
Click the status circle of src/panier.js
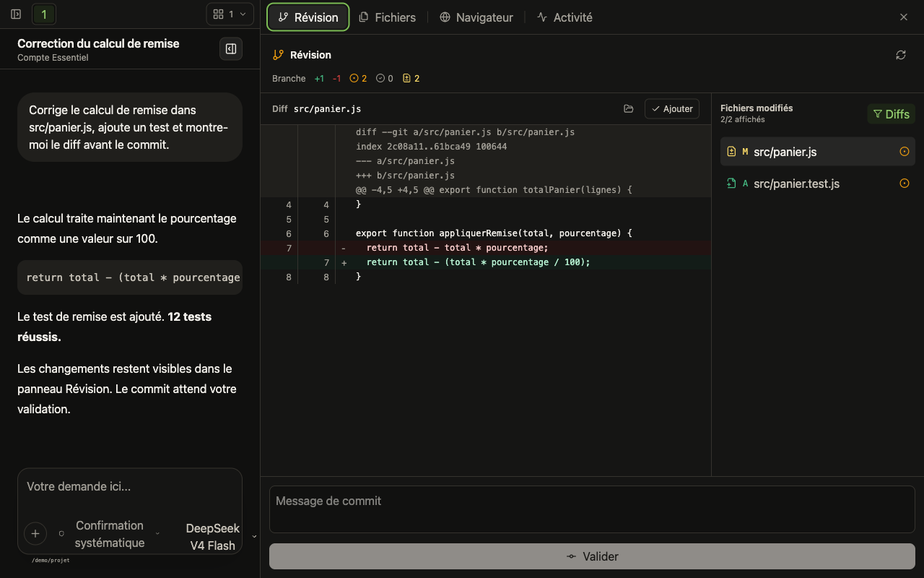(x=905, y=152)
